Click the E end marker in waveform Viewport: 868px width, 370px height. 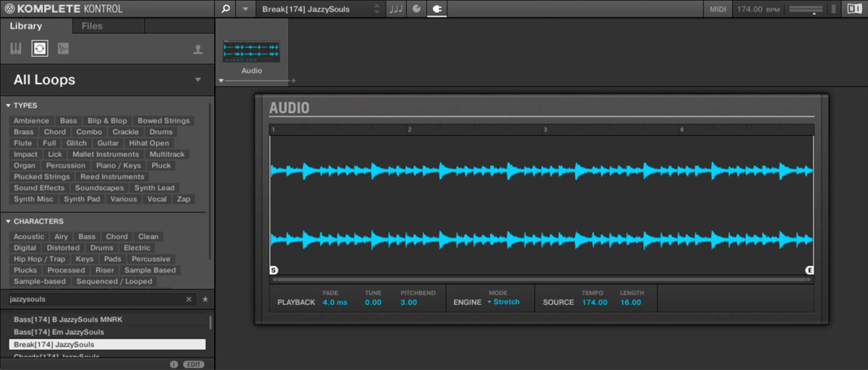pos(809,270)
